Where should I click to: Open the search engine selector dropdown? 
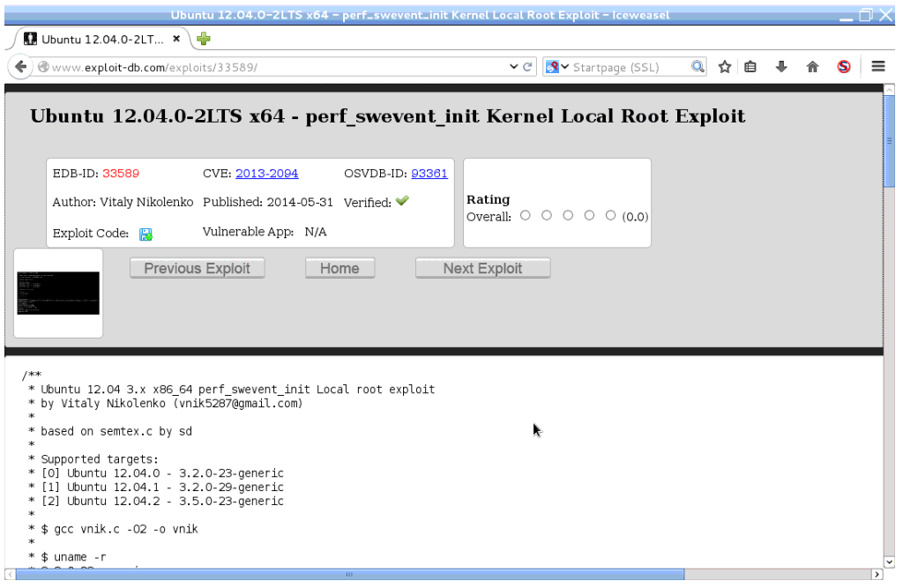pos(557,67)
